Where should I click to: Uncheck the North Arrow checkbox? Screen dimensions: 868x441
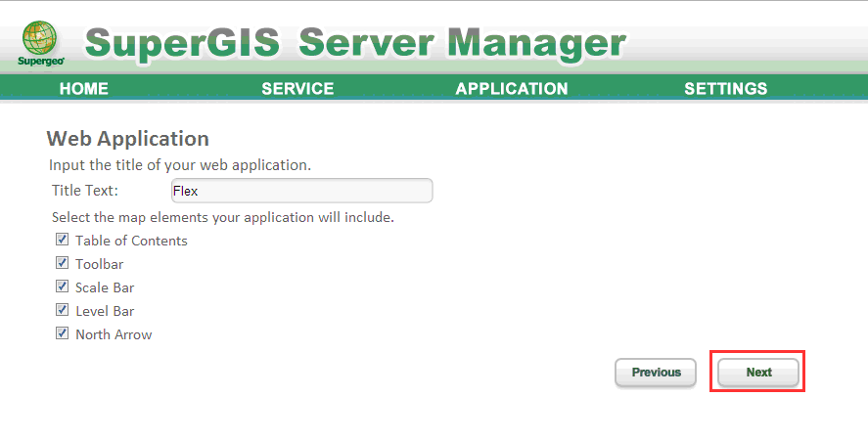pos(62,333)
